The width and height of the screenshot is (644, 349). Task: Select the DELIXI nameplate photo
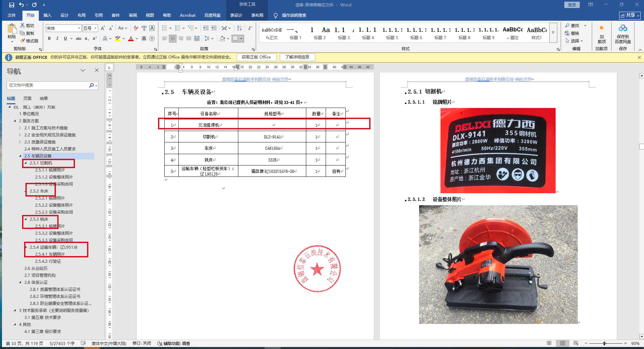point(498,150)
